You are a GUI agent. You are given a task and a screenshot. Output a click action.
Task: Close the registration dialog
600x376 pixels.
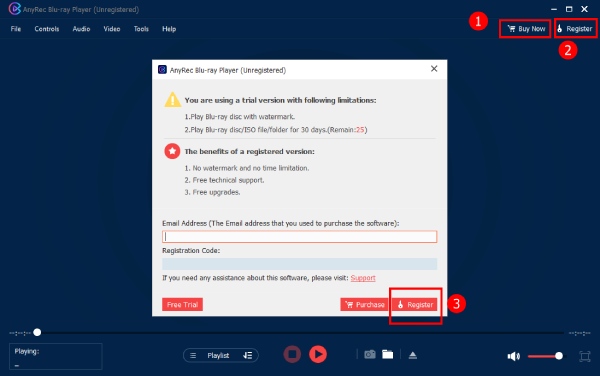(434, 69)
